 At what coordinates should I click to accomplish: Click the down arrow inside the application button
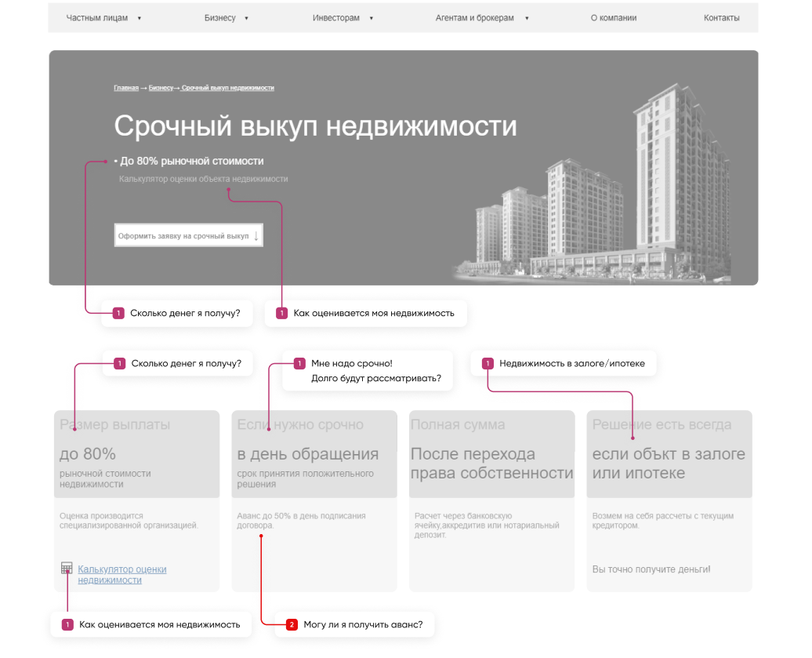coord(256,235)
